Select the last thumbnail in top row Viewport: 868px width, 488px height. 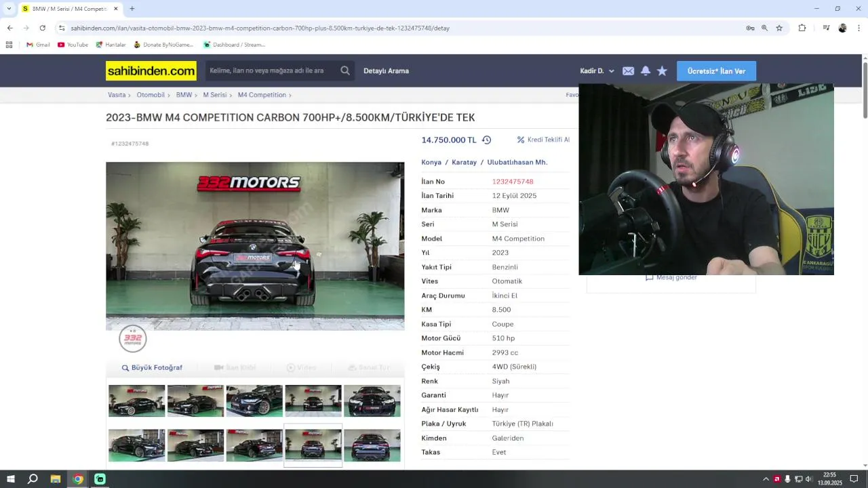coord(372,401)
